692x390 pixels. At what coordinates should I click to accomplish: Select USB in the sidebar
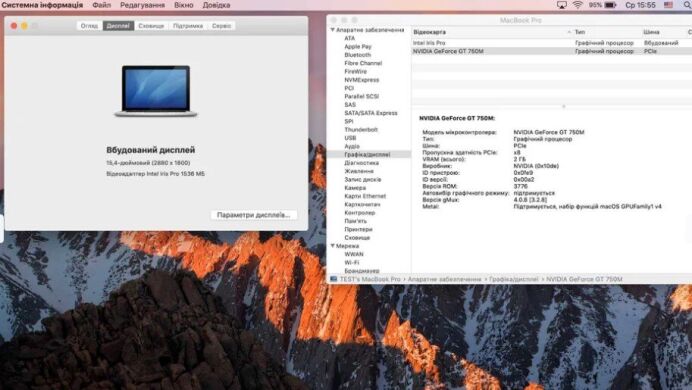[350, 138]
